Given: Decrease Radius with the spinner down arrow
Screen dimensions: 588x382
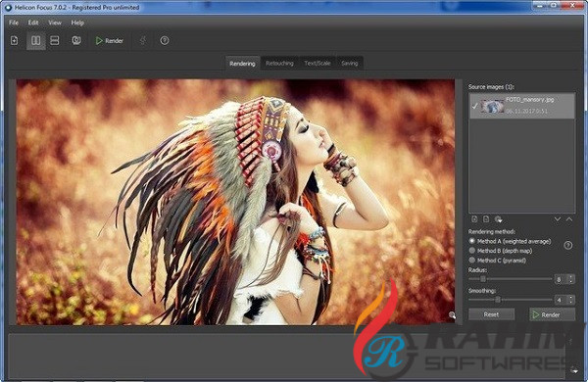Looking at the screenshot, I should (571, 281).
